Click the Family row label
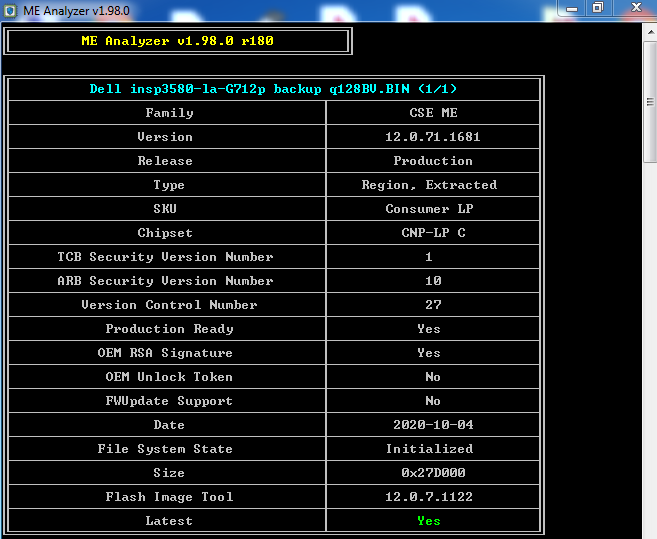Image resolution: width=657 pixels, height=539 pixels. point(169,113)
